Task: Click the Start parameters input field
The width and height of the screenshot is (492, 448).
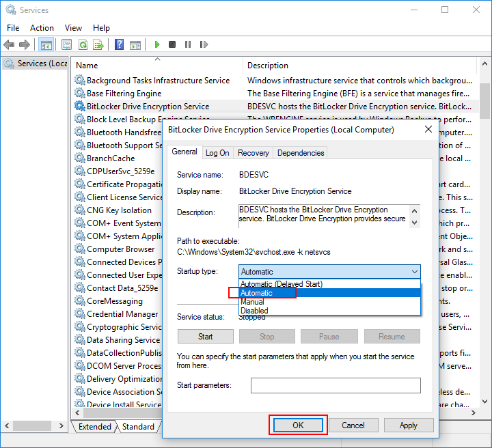Action: coord(336,385)
